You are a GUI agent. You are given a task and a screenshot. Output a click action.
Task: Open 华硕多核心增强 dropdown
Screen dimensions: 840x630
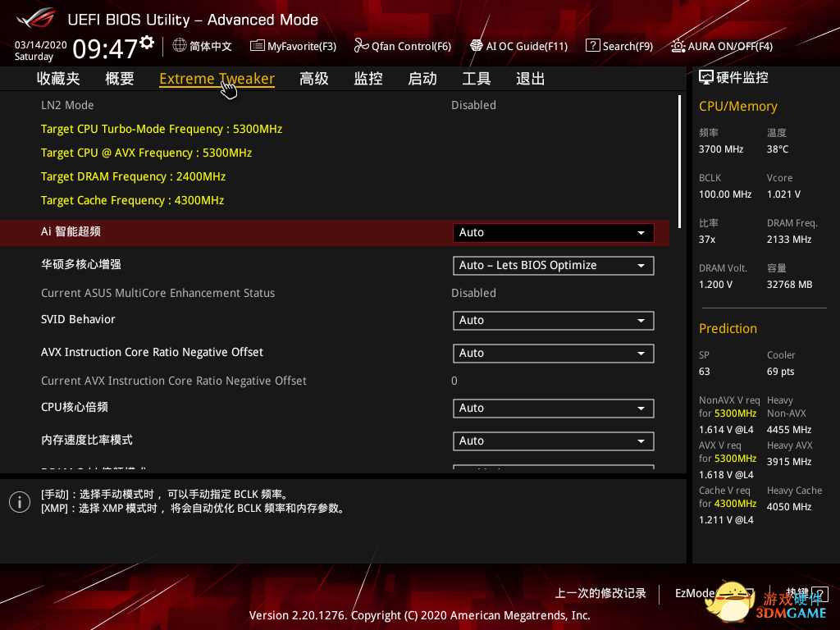tap(554, 266)
